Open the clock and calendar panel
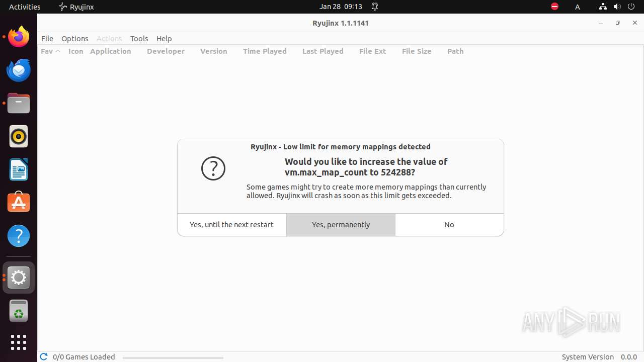This screenshot has width=644, height=362. pyautogui.click(x=341, y=7)
